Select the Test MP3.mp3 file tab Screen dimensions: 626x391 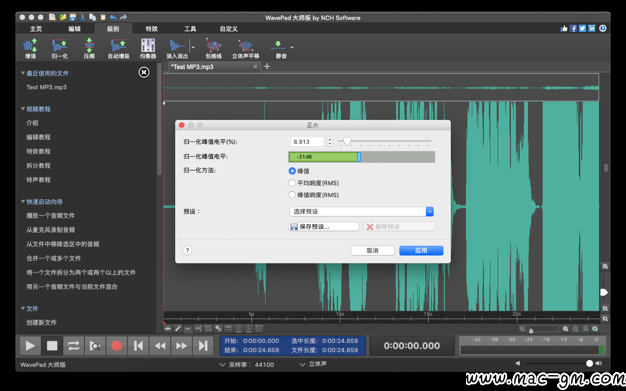click(214, 67)
